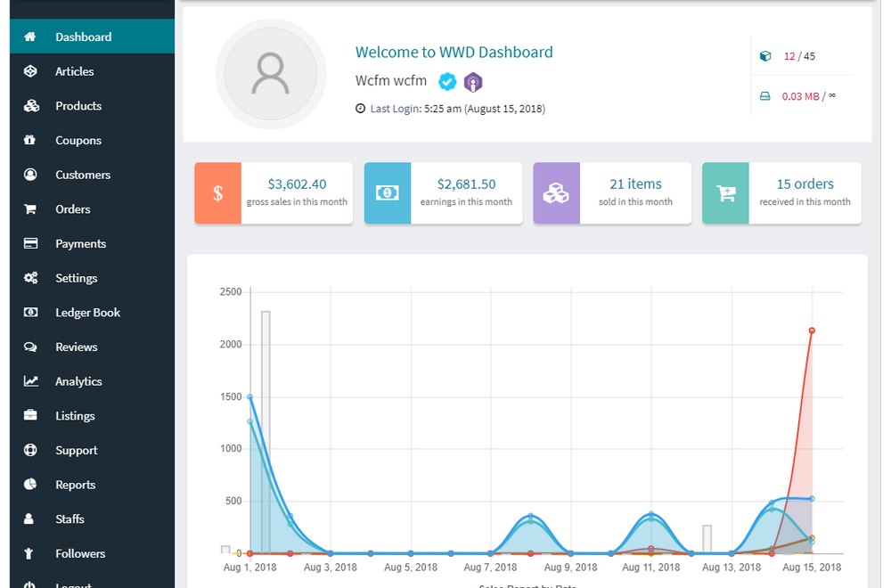The width and height of the screenshot is (891, 588).
Task: Click the blue banknote earnings icon
Action: click(388, 193)
